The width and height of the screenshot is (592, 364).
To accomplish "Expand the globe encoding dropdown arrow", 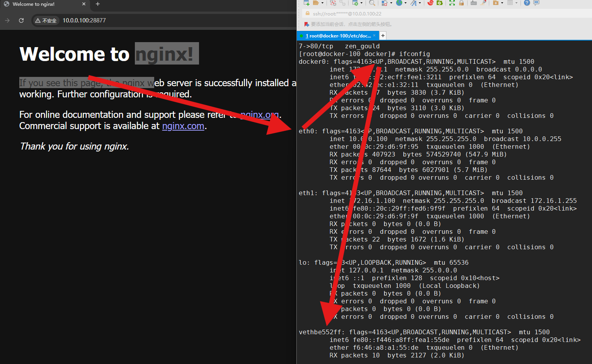I will coord(406,3).
